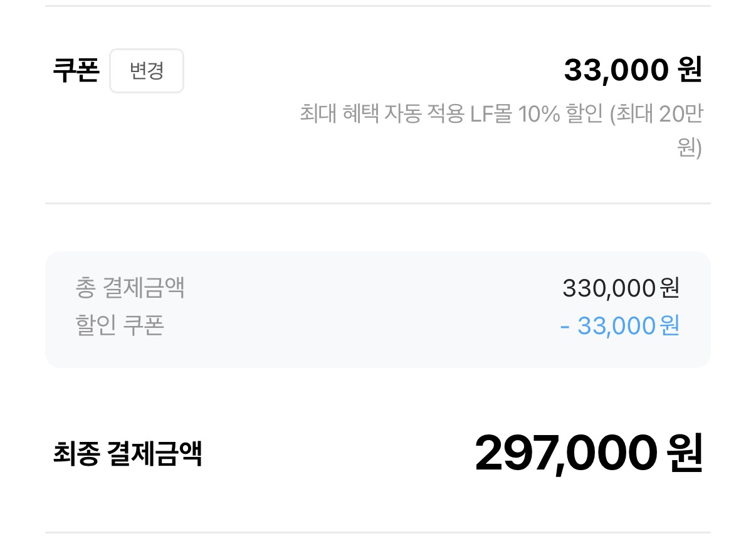756x551 pixels.
Task: Click the 변경 button next to 쿠폰
Action: click(147, 71)
